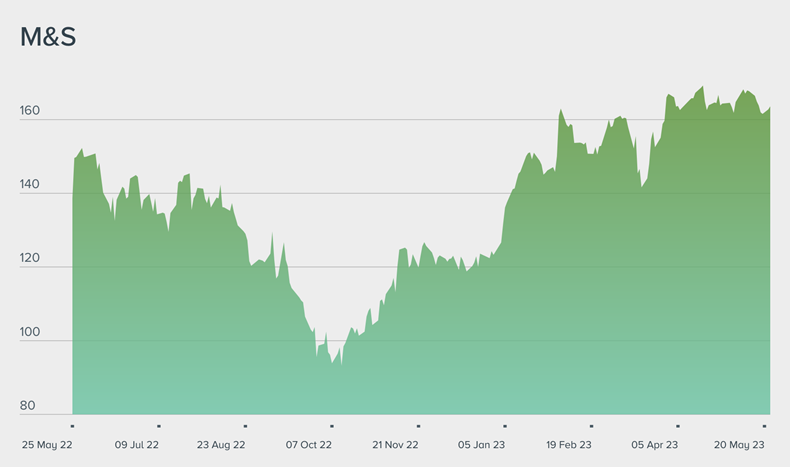Screen dimensions: 790x467
Task: Click the 23 Aug 22 date label
Action: (x=222, y=444)
